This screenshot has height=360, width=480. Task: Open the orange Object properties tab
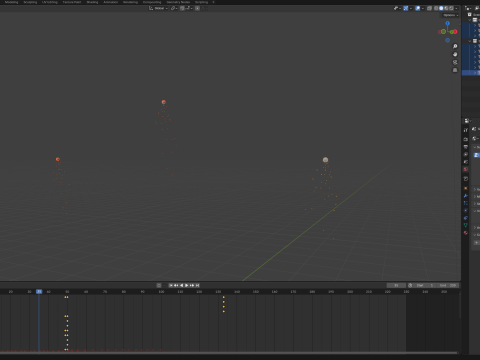466,188
